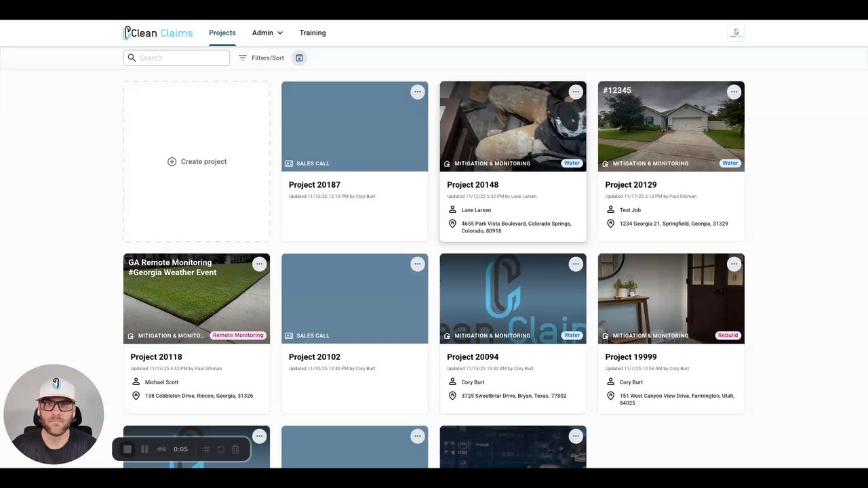The width and height of the screenshot is (868, 488).
Task: Open the three-dot menu on Project 20094
Action: point(576,264)
